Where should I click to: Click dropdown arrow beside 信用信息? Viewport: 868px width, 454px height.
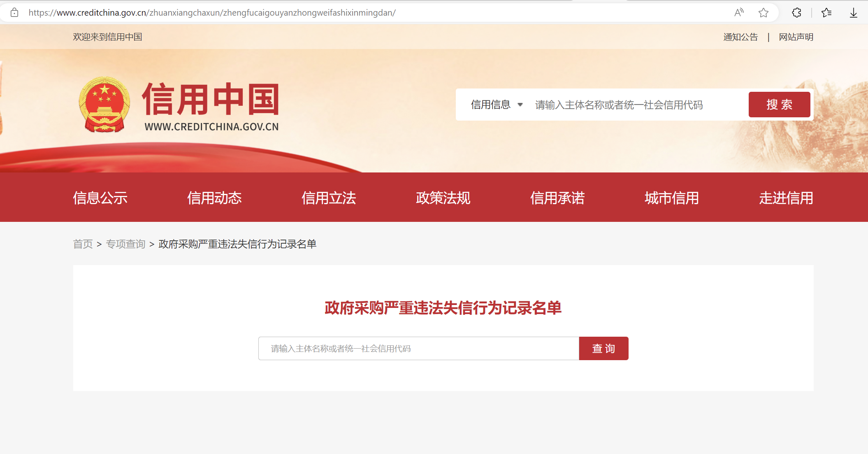coord(520,105)
